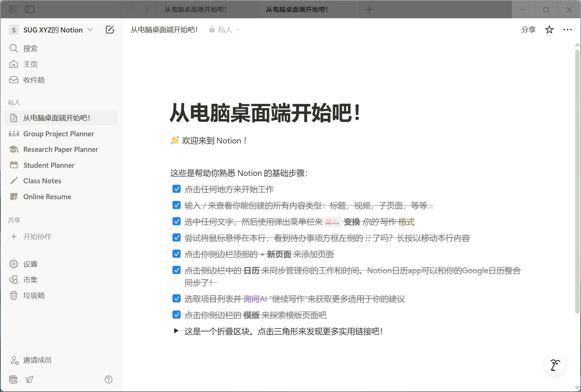
Task: Click the page title 从电脑桌面端开始吧!
Action: click(x=265, y=113)
